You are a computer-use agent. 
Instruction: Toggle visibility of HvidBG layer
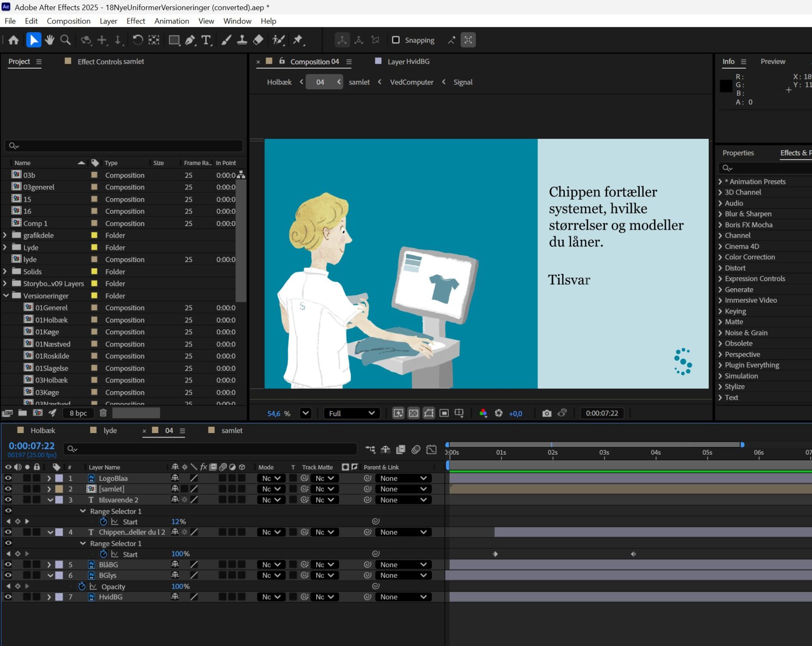tap(8, 597)
